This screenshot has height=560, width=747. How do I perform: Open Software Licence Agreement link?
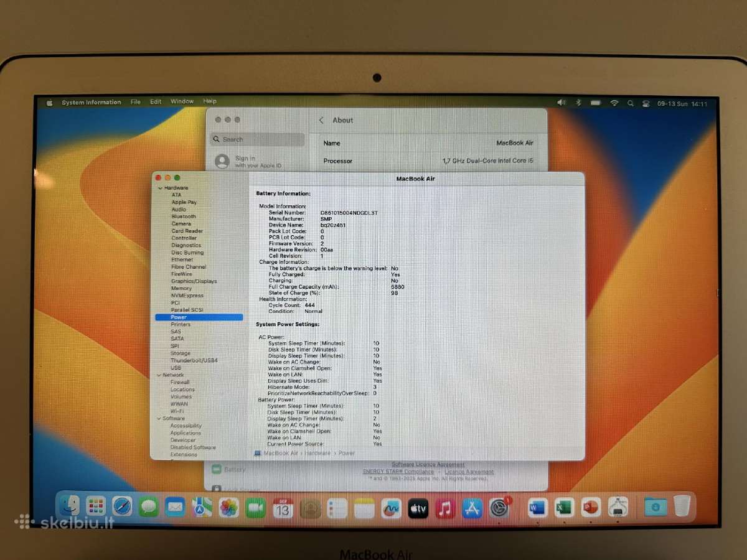pos(428,464)
